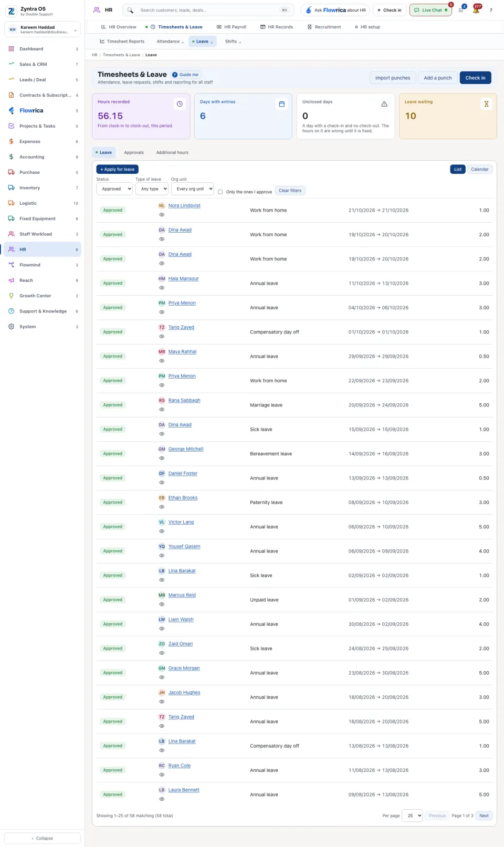
Task: Open the Kareem Haddad account switcher
Action: click(x=43, y=29)
